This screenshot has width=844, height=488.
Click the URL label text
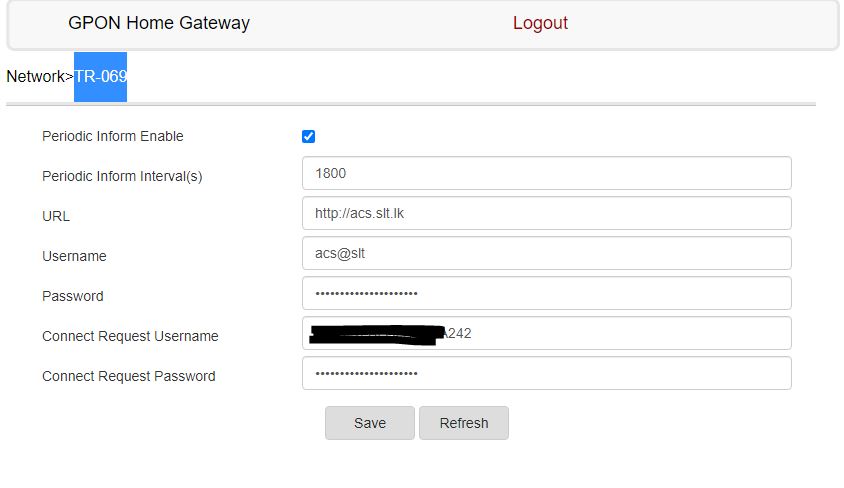click(56, 216)
